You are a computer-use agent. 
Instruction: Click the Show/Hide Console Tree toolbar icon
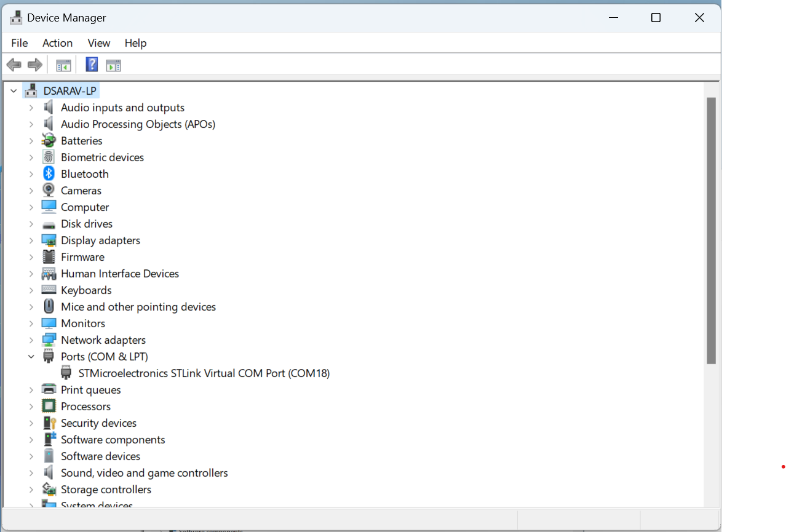click(x=63, y=64)
